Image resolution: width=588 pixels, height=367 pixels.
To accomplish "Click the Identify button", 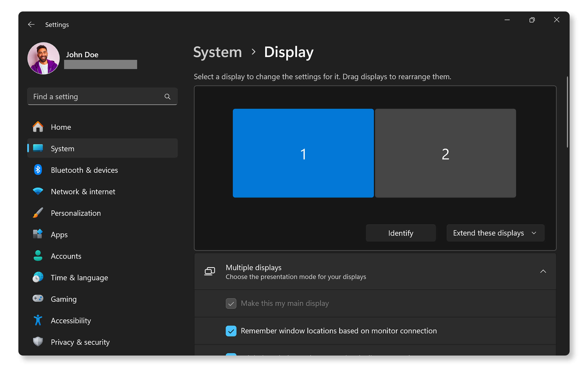I will [x=401, y=233].
